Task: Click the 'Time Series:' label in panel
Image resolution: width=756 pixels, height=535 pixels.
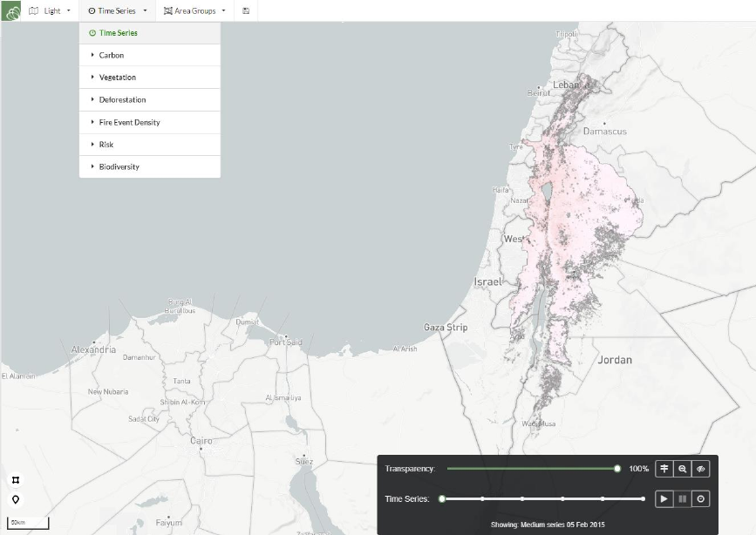Action: (x=407, y=499)
